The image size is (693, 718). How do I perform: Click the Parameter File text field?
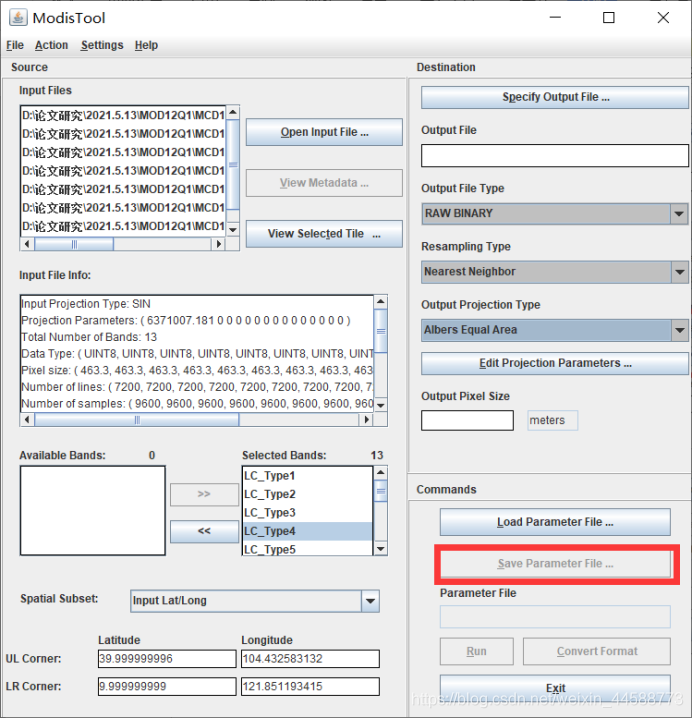coord(555,617)
